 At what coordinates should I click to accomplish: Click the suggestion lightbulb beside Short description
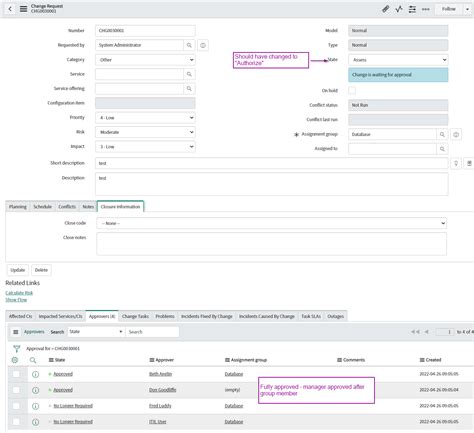[456, 163]
